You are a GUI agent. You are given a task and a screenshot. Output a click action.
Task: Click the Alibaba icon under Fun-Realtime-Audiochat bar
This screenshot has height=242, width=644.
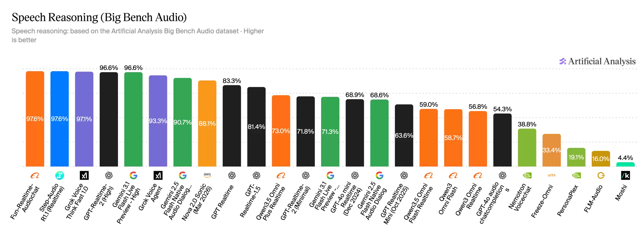click(x=35, y=176)
